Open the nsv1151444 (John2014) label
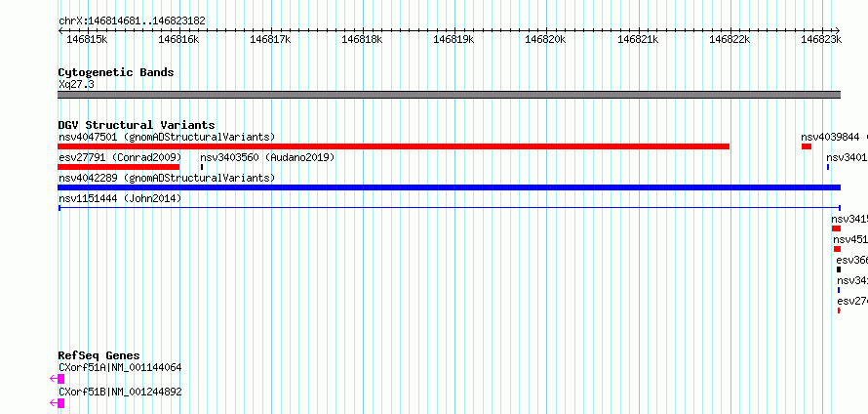The image size is (868, 414). coord(120,198)
